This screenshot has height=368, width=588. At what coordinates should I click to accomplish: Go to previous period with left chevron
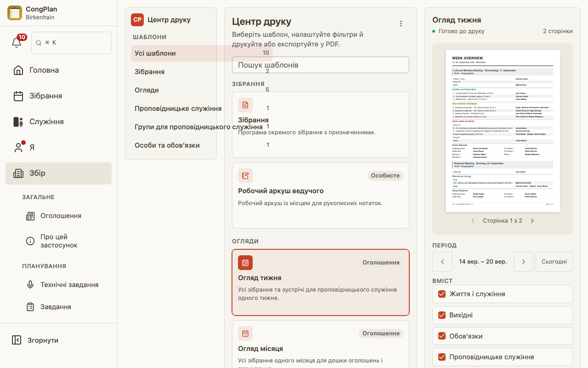[442, 262]
